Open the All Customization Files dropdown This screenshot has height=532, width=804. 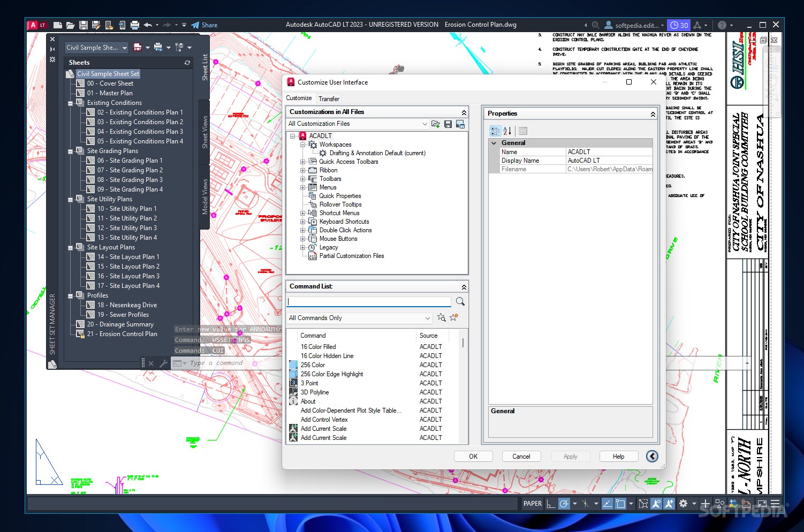coord(358,124)
